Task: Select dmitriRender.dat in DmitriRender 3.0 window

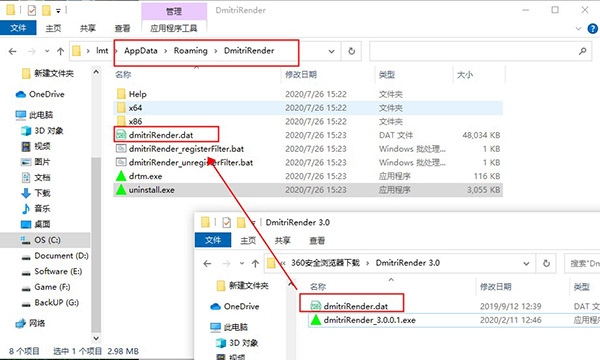Action: 355,306
